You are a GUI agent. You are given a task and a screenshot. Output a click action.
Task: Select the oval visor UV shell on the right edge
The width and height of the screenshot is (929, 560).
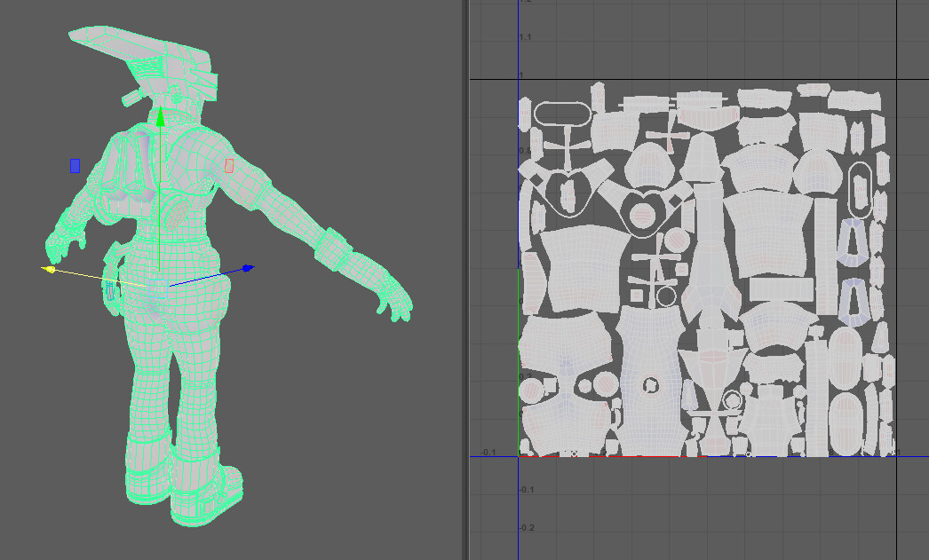point(860,191)
